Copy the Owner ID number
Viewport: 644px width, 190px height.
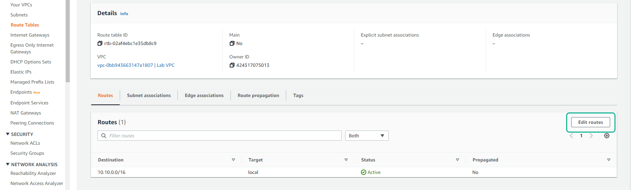(x=232, y=65)
